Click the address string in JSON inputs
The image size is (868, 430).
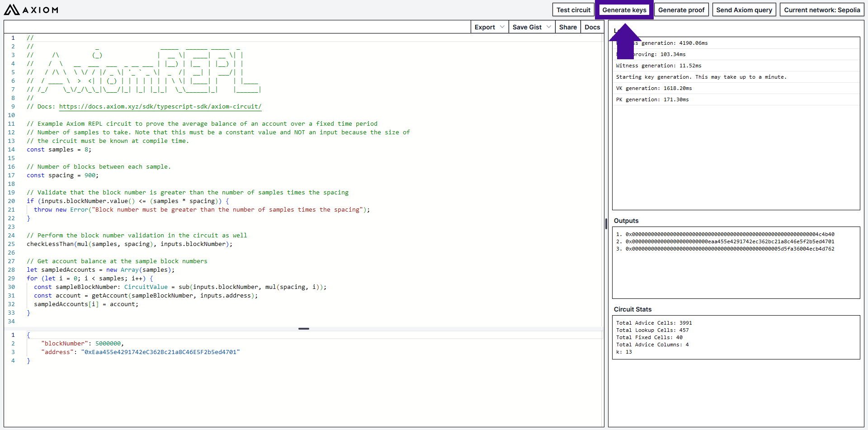click(160, 352)
